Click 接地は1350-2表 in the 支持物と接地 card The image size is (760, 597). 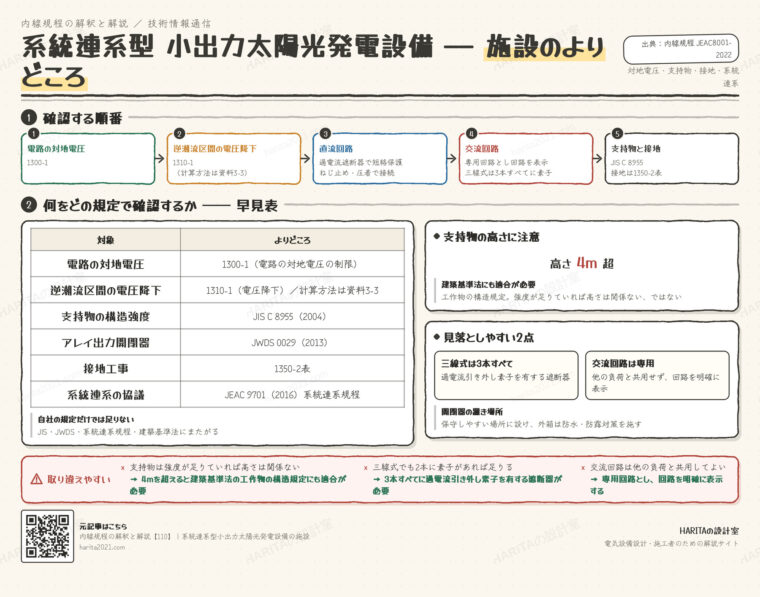coord(636,173)
